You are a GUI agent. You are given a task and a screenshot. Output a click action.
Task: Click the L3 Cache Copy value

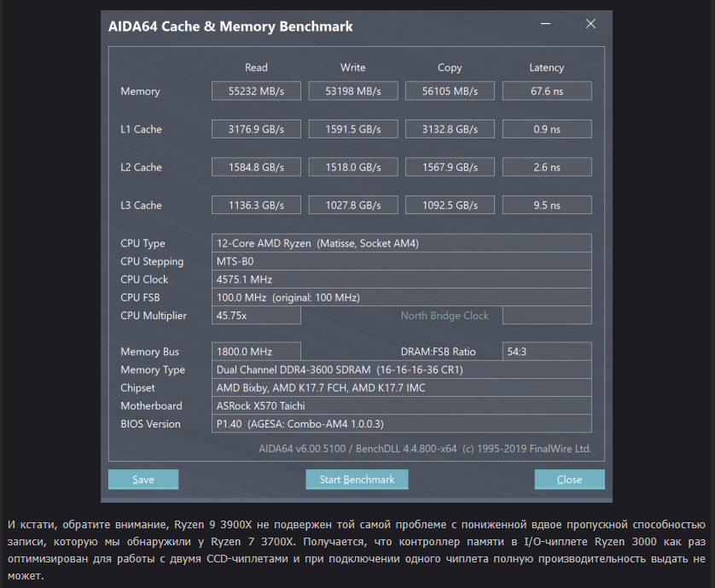pyautogui.click(x=450, y=206)
